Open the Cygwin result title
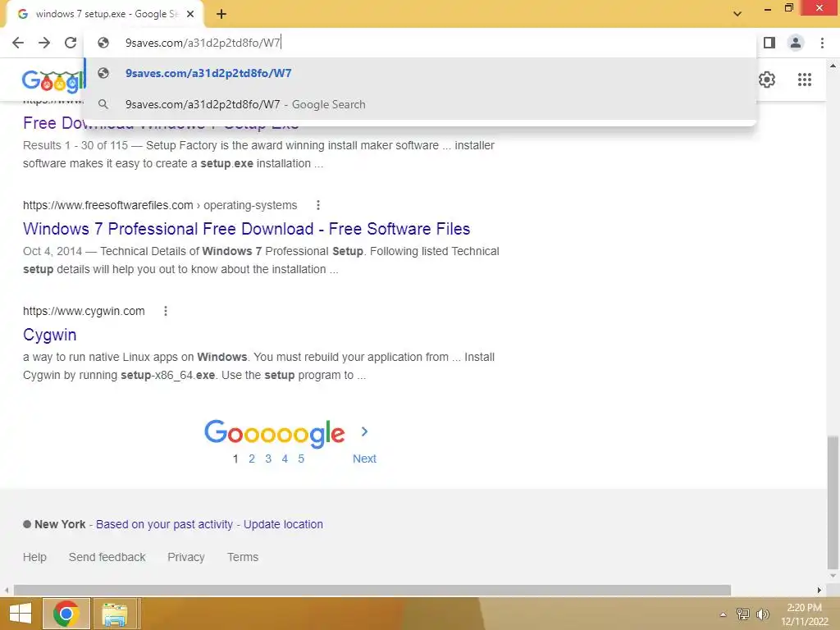This screenshot has height=630, width=840. click(x=50, y=335)
